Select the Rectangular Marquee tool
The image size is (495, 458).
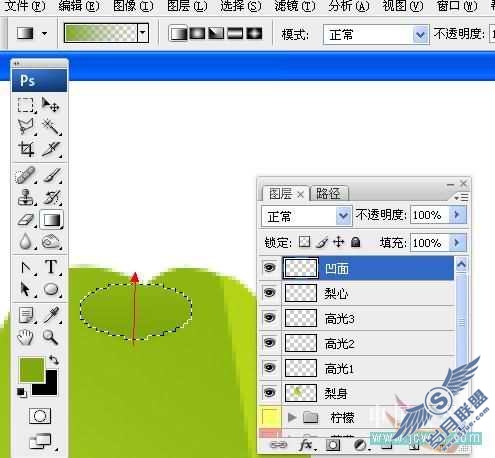pos(26,105)
